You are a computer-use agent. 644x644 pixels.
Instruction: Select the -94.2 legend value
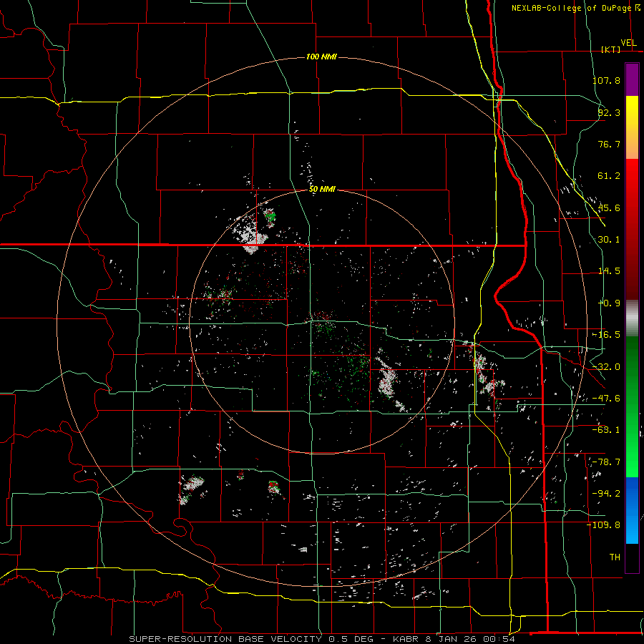606,494
